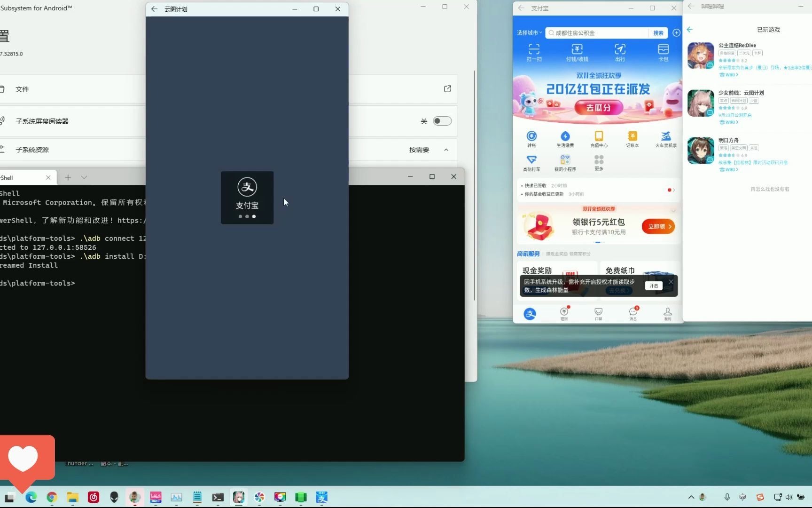
Task: Click the 立即领 red packet button
Action: pos(658,226)
